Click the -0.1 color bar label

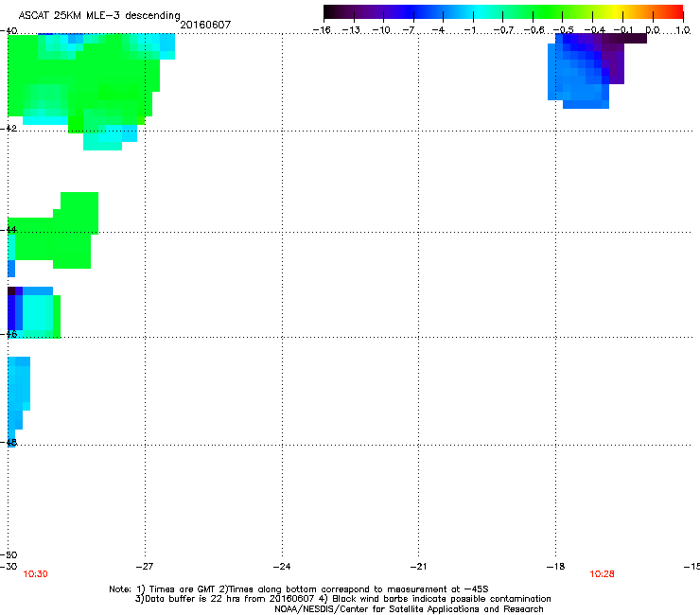pyautogui.click(x=623, y=30)
